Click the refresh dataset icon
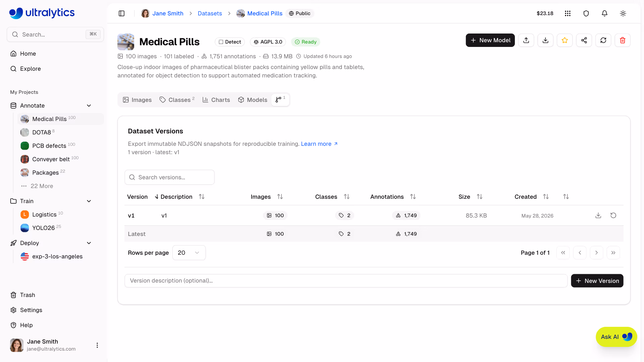This screenshot has height=362, width=644. pos(603,40)
